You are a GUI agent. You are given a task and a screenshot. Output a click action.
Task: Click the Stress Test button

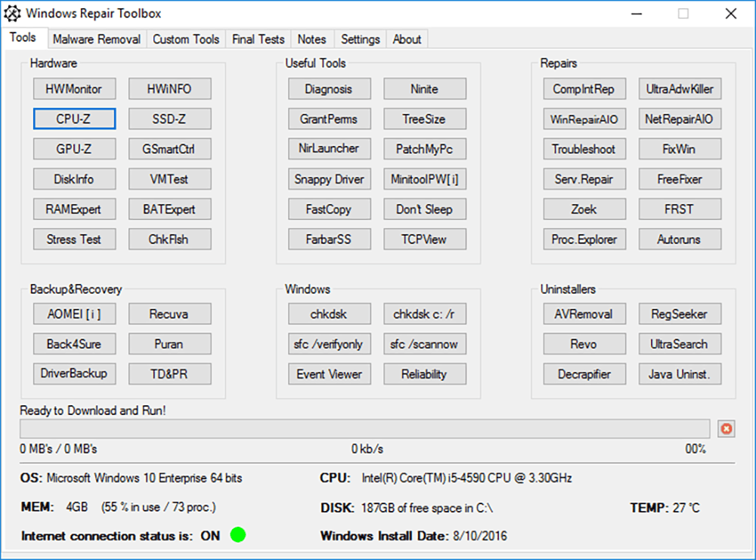click(x=74, y=239)
